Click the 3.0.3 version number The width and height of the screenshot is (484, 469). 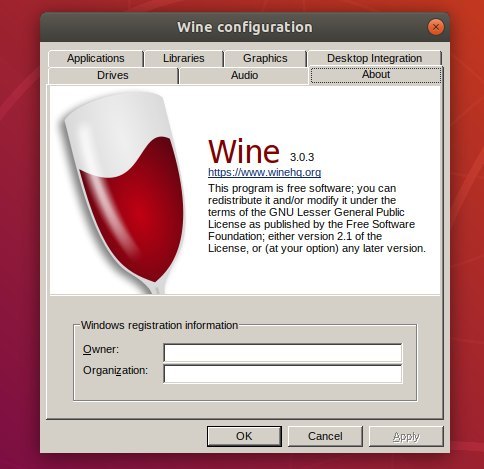(x=302, y=157)
